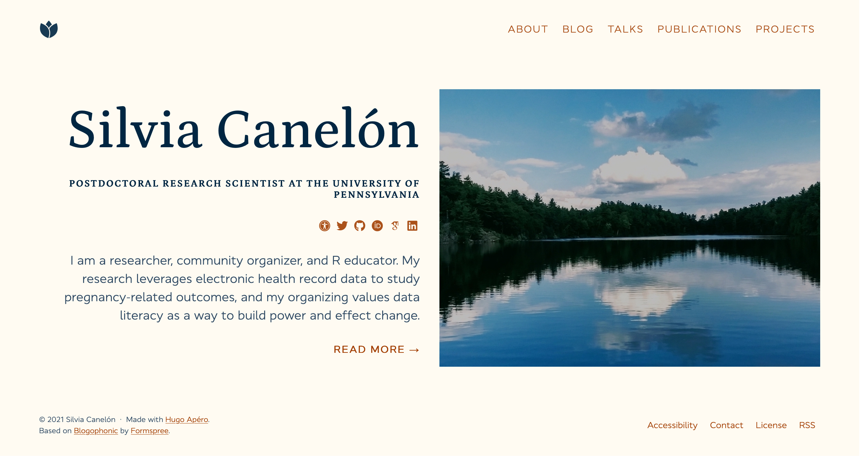Click the Google Scholar icon
The width and height of the screenshot is (868, 460).
395,226
